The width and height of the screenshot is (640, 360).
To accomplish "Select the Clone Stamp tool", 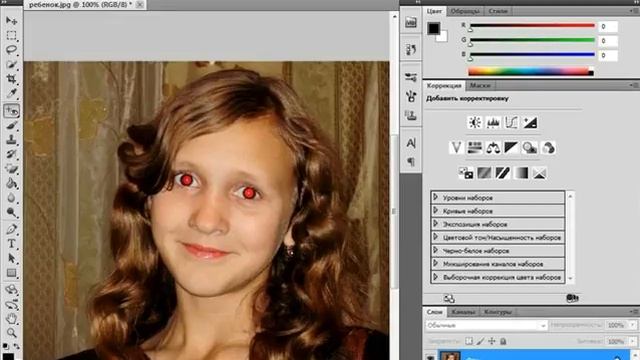I will coord(11,140).
